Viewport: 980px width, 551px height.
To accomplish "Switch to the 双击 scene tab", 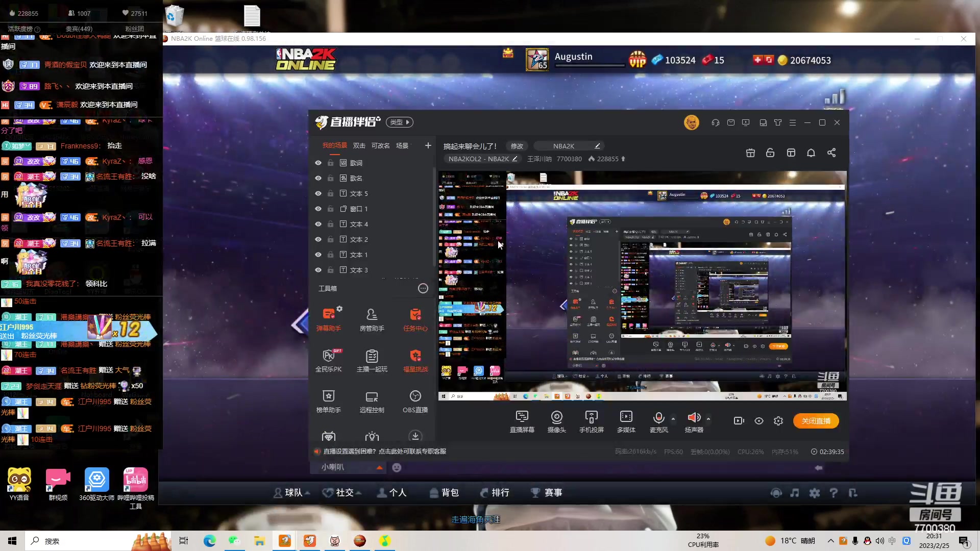I will [x=359, y=146].
